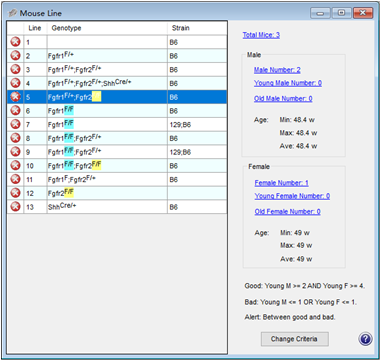Image resolution: width=381 pixels, height=361 pixels.
Task: Open Female Number: 1 link
Action: click(281, 183)
